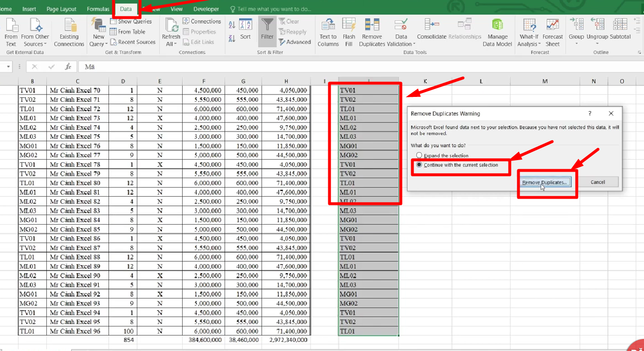
Task: Open the Data ribbon tab
Action: [126, 9]
